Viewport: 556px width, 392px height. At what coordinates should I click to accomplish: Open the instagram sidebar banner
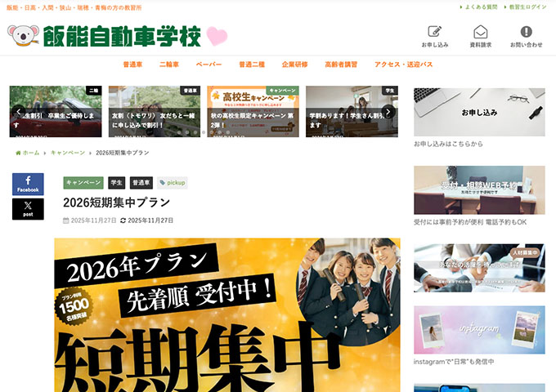pos(479,330)
